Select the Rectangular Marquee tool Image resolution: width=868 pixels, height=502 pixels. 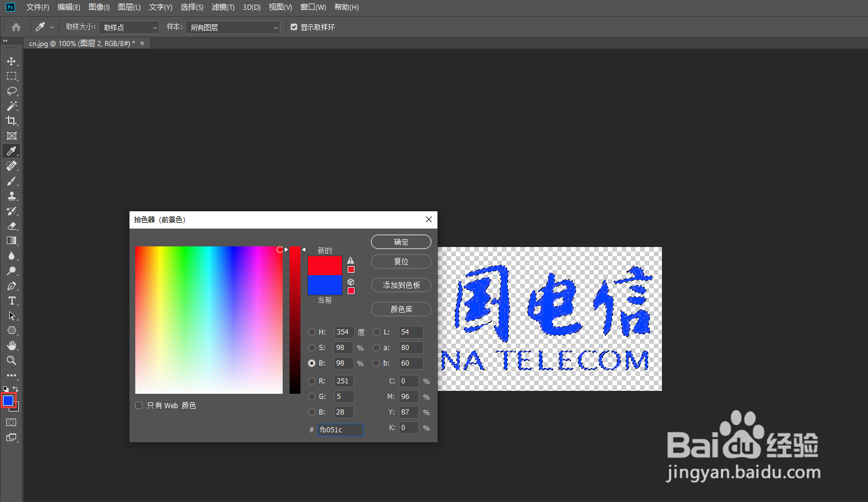(12, 76)
